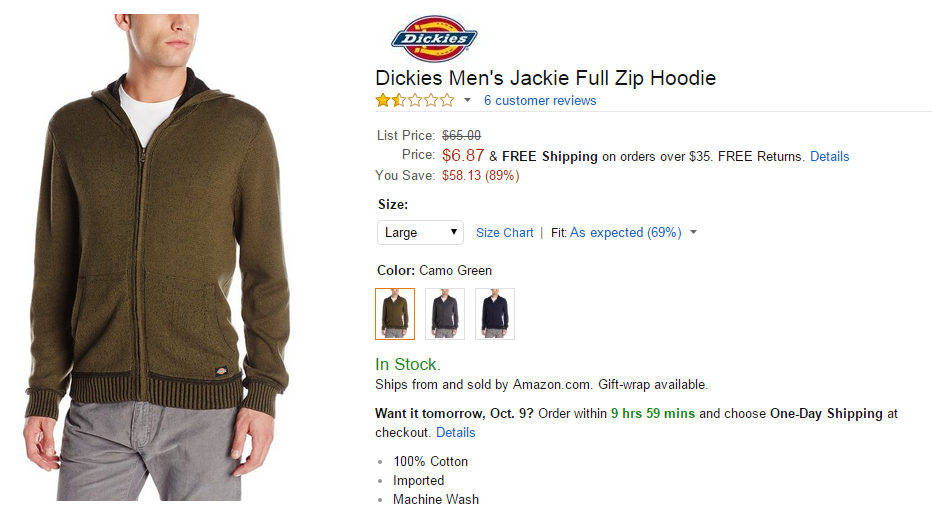Click the Fit As expected (69%) link

point(625,232)
